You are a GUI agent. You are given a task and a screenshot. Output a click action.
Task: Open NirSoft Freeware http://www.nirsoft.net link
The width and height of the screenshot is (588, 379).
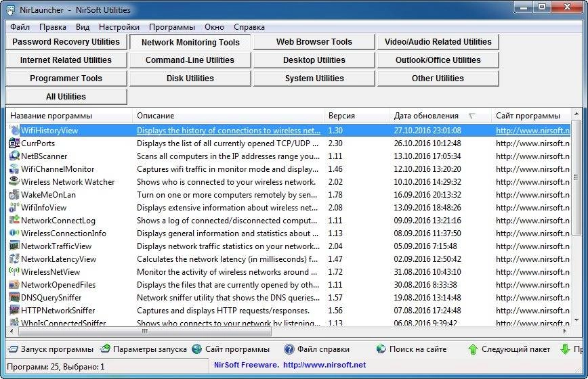[x=290, y=365]
